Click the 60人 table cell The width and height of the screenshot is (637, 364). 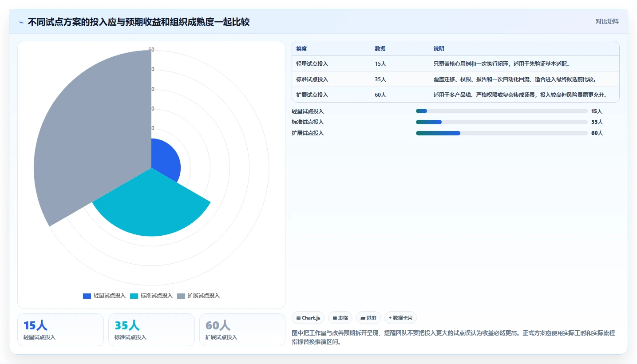click(x=380, y=95)
